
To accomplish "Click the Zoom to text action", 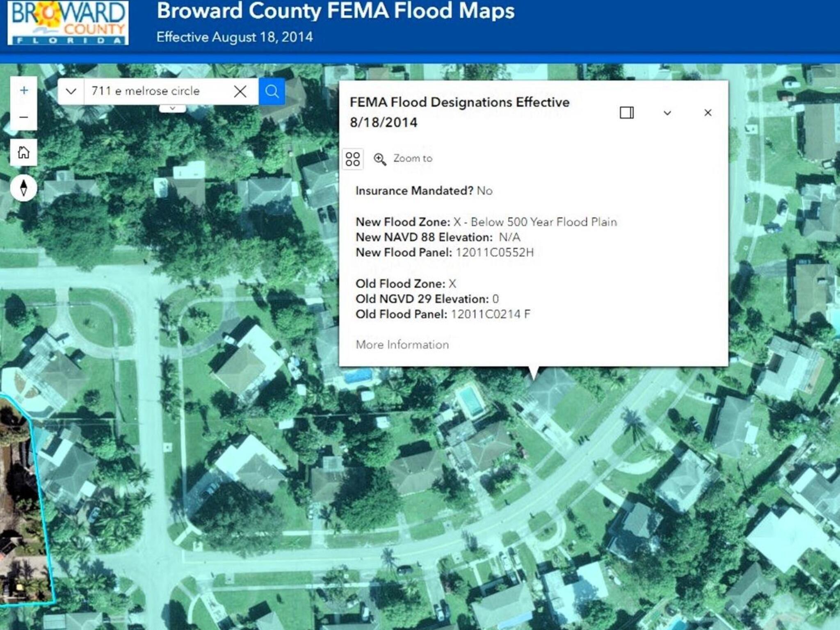I will point(413,158).
